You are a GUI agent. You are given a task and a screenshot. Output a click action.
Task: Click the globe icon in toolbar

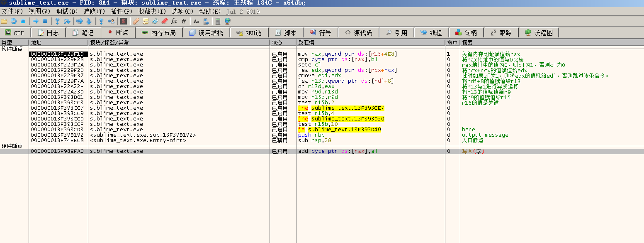click(227, 21)
